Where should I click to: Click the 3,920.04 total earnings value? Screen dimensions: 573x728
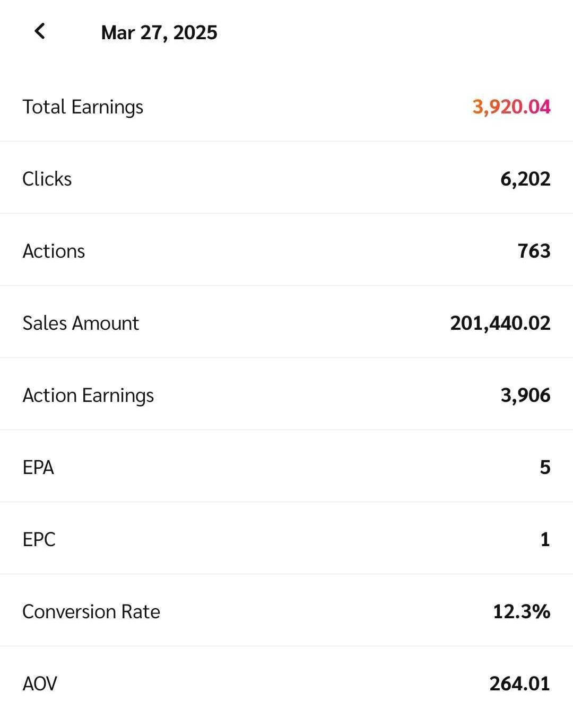pos(511,107)
